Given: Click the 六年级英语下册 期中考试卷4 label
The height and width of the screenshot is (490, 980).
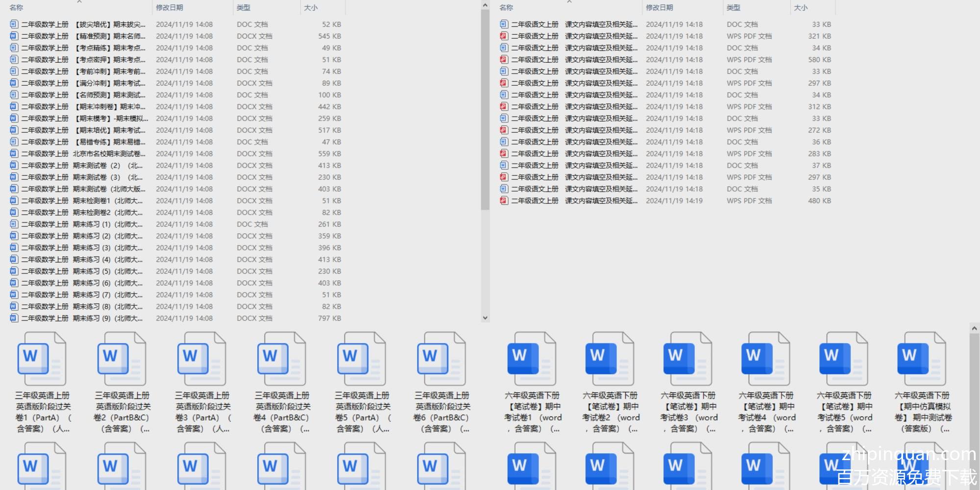Looking at the screenshot, I should 766,412.
